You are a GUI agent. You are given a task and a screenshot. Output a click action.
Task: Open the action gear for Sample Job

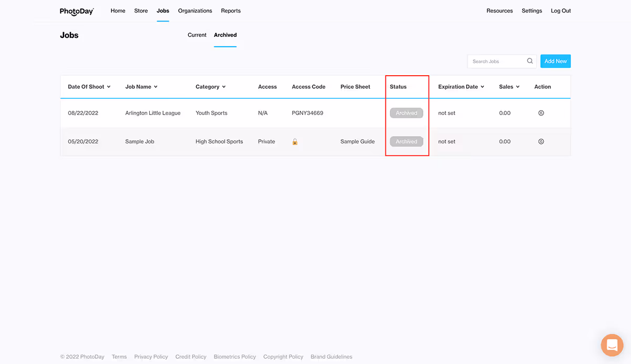click(541, 141)
